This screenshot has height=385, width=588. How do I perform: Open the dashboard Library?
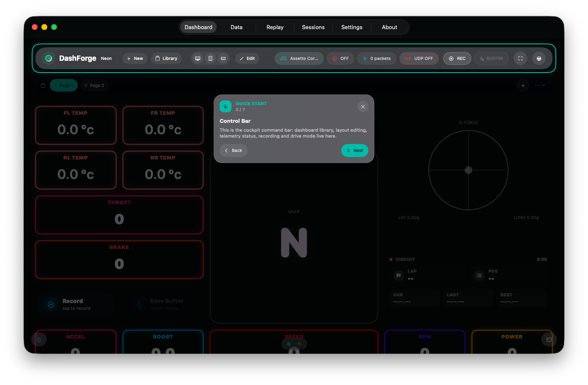[166, 58]
